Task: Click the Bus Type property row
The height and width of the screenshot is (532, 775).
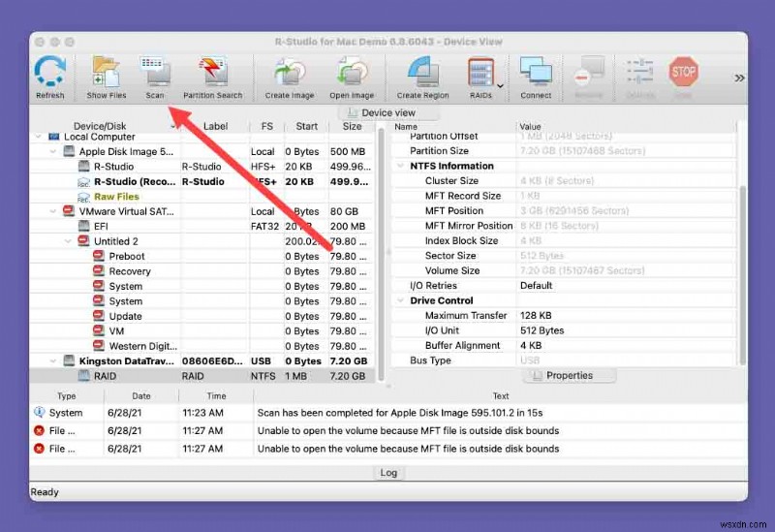Action: (x=564, y=360)
